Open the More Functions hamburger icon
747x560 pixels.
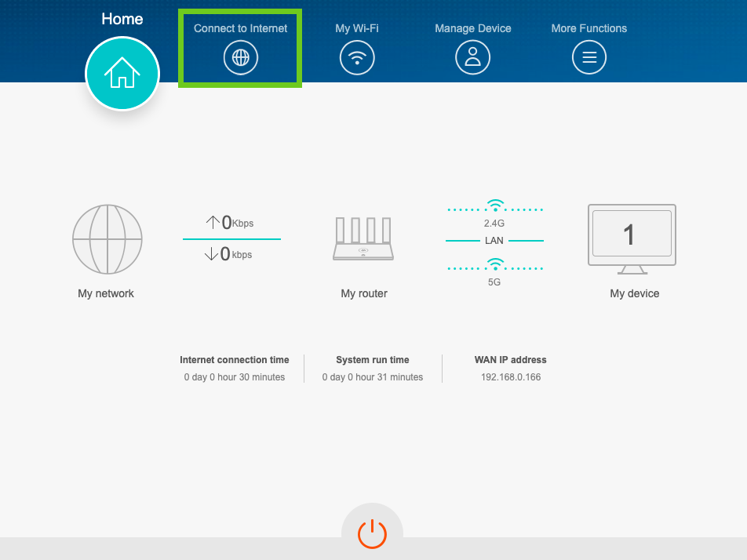[x=588, y=58]
